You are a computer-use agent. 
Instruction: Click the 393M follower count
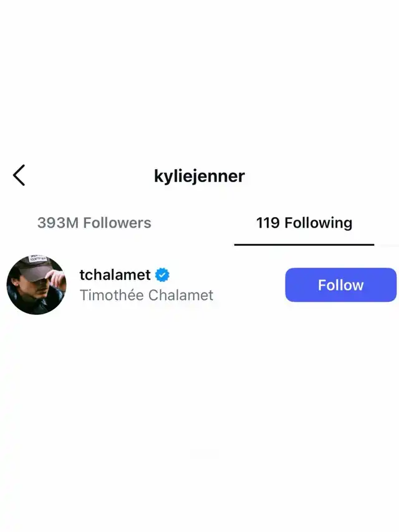click(x=58, y=223)
